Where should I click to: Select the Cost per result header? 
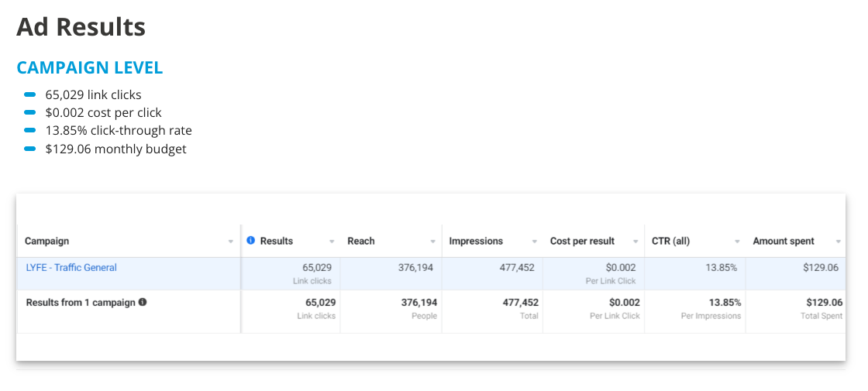coord(582,241)
